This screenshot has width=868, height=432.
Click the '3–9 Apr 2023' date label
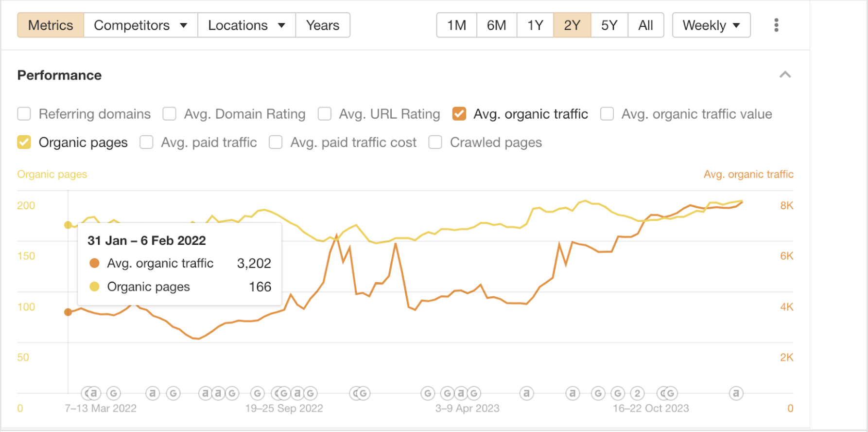coord(467,408)
